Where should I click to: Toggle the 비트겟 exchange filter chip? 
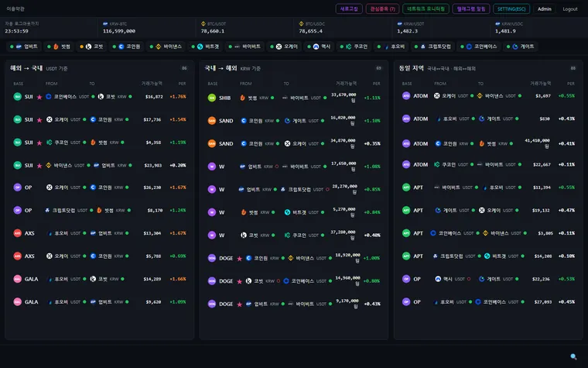tap(205, 46)
